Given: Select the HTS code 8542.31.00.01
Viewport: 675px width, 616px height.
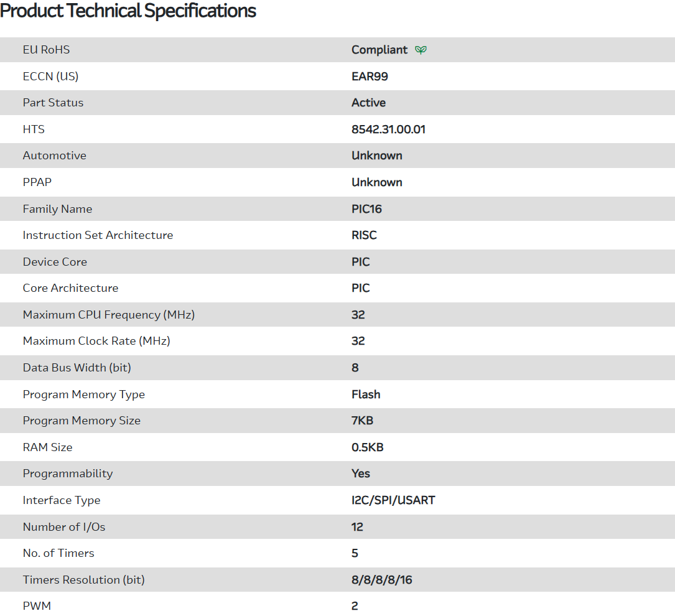Looking at the screenshot, I should click(388, 129).
